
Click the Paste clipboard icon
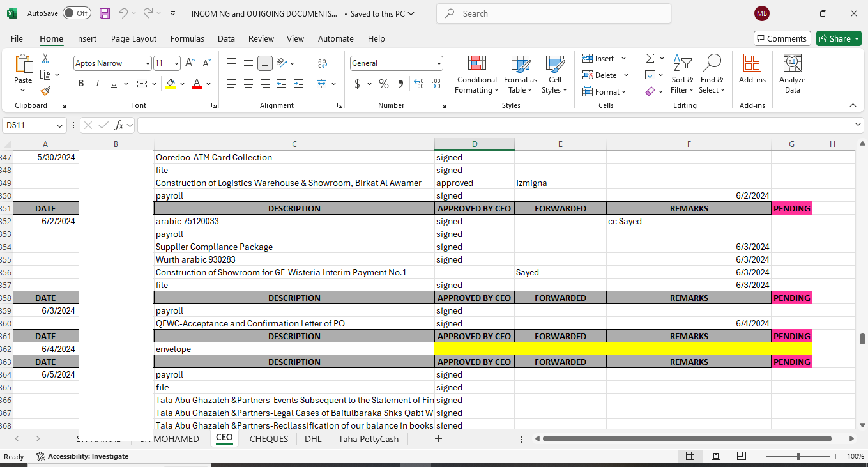click(23, 64)
